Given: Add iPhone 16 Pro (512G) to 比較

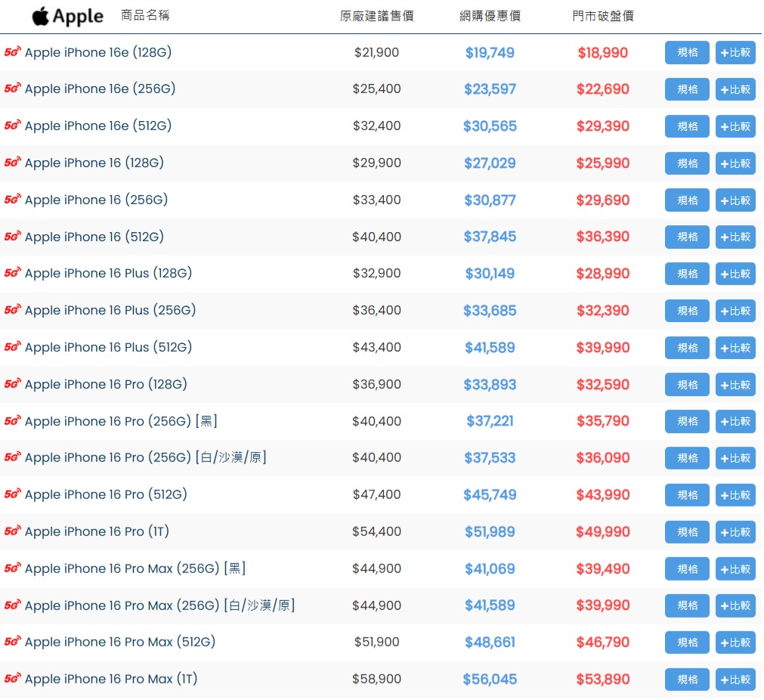Looking at the screenshot, I should coord(735,495).
